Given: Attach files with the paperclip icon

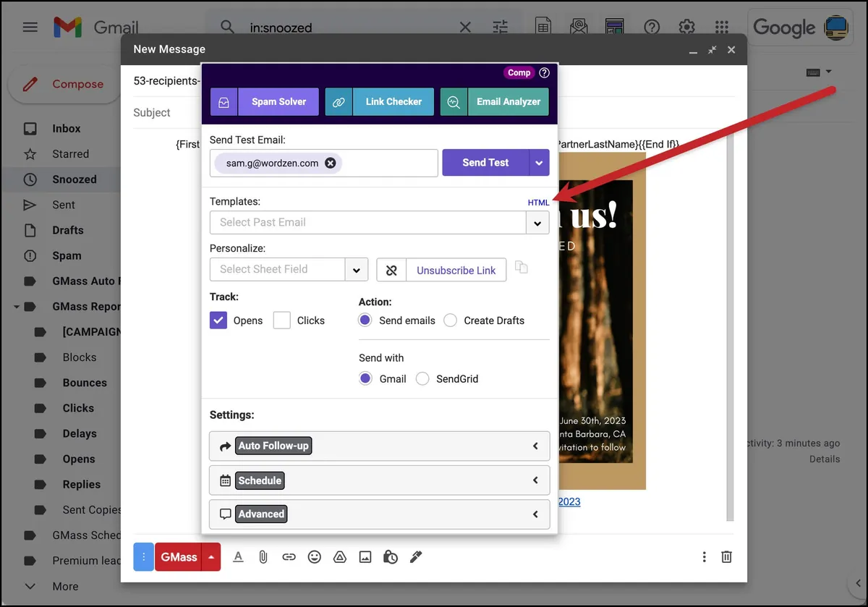Looking at the screenshot, I should click(x=263, y=556).
